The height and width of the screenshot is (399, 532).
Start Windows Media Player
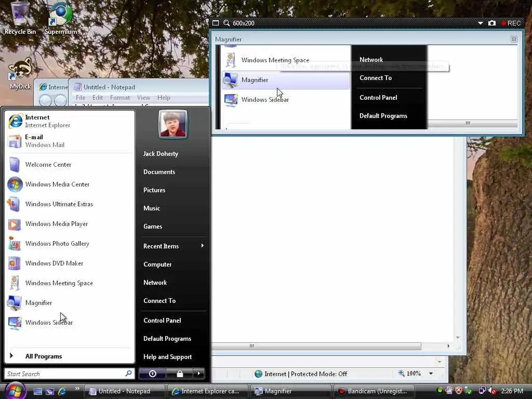point(70,224)
